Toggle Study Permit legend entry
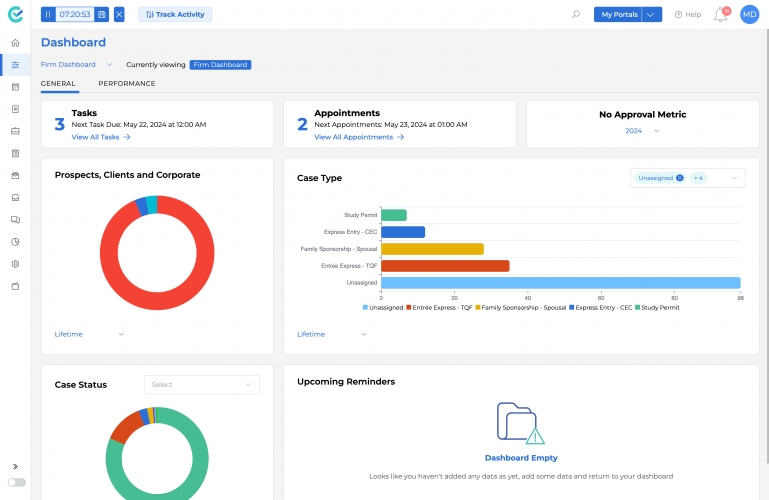769x500 pixels. (657, 307)
